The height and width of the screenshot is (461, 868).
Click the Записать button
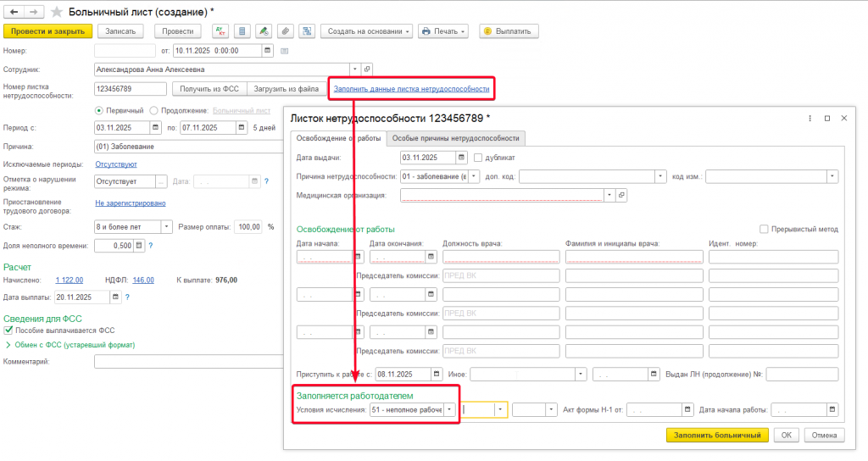(x=120, y=31)
